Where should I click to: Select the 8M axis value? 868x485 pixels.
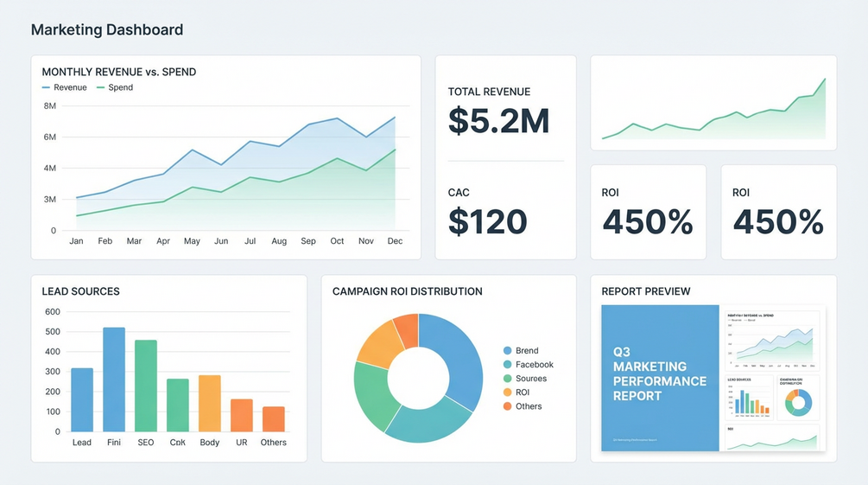point(50,105)
